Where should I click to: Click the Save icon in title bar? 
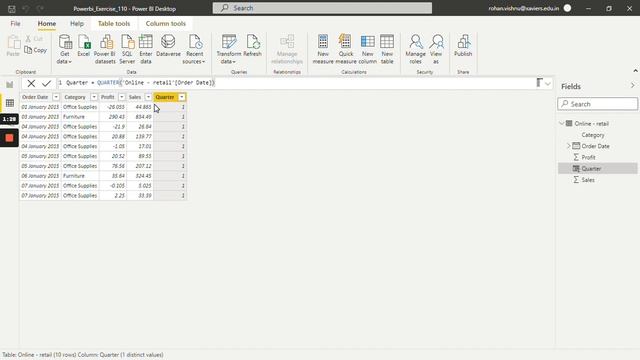coord(11,8)
